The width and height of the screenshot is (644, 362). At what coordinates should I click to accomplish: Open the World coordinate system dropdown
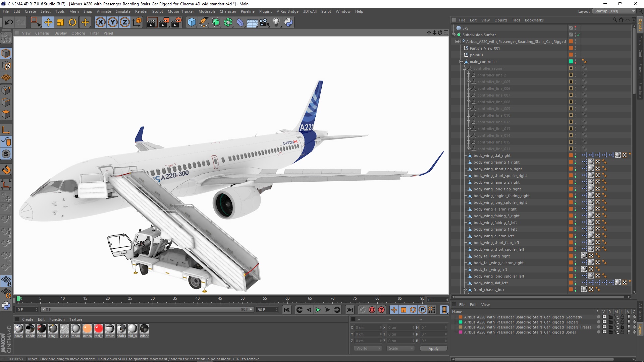click(368, 348)
